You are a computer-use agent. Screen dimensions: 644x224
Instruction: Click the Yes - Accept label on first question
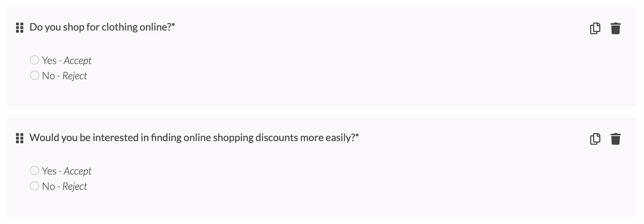tap(67, 60)
